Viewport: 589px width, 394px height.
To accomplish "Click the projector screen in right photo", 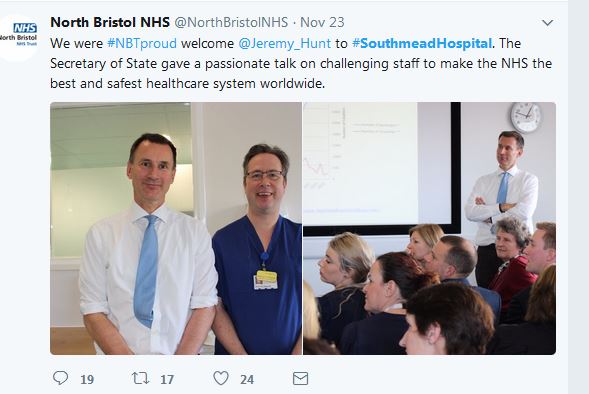I will [x=382, y=169].
